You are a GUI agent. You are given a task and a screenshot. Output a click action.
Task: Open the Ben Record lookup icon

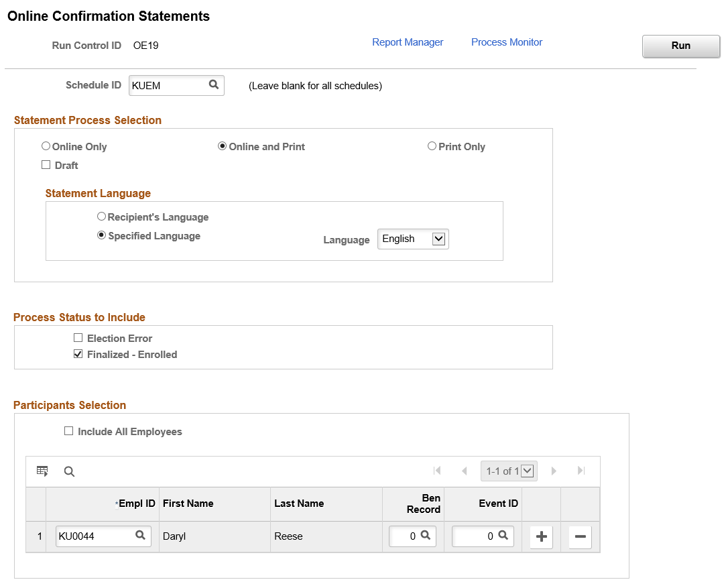click(425, 535)
